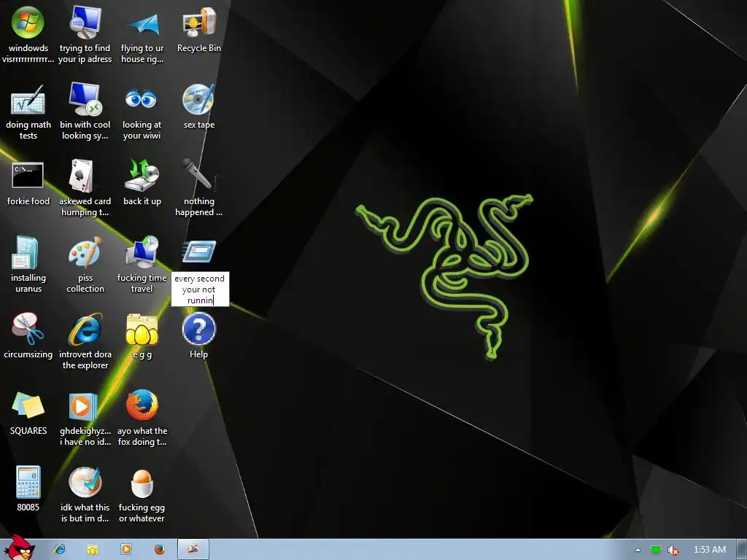This screenshot has height=560, width=747.
Task: Open the 1:53 AM clock
Action: [709, 550]
